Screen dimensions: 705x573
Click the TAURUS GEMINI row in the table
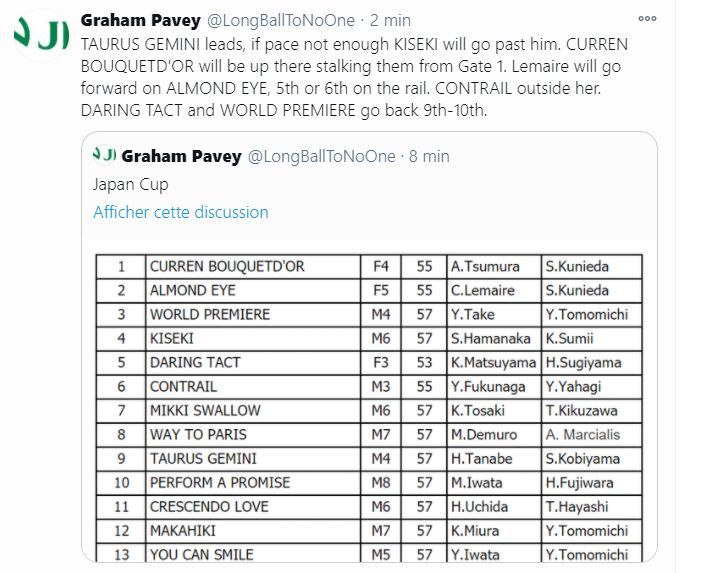point(369,459)
